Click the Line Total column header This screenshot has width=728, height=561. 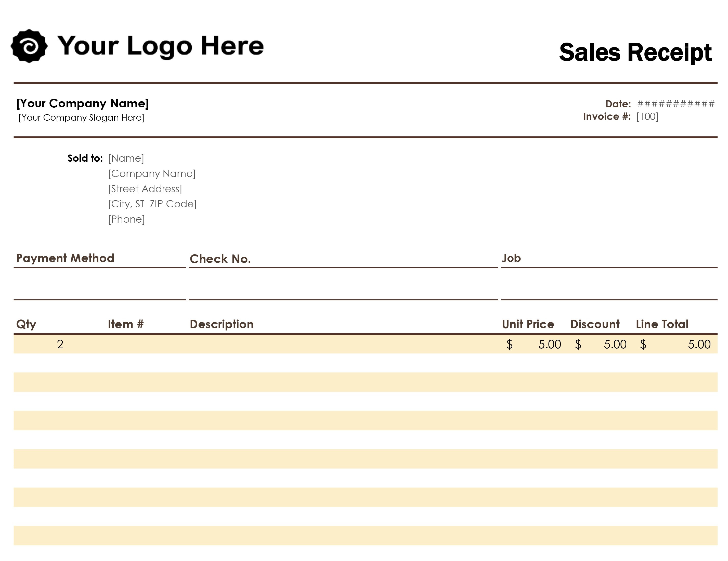coord(662,324)
